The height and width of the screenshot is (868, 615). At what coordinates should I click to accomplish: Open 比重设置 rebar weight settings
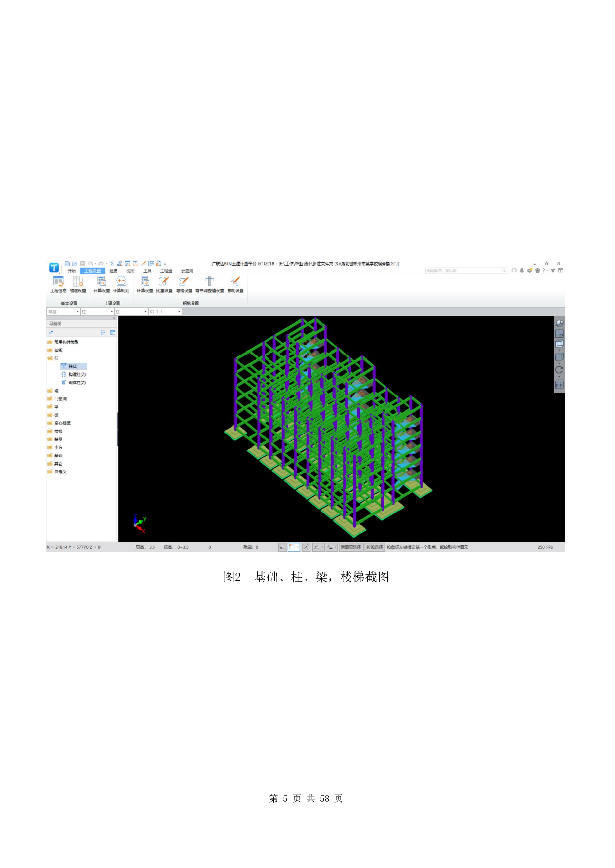coord(164,284)
